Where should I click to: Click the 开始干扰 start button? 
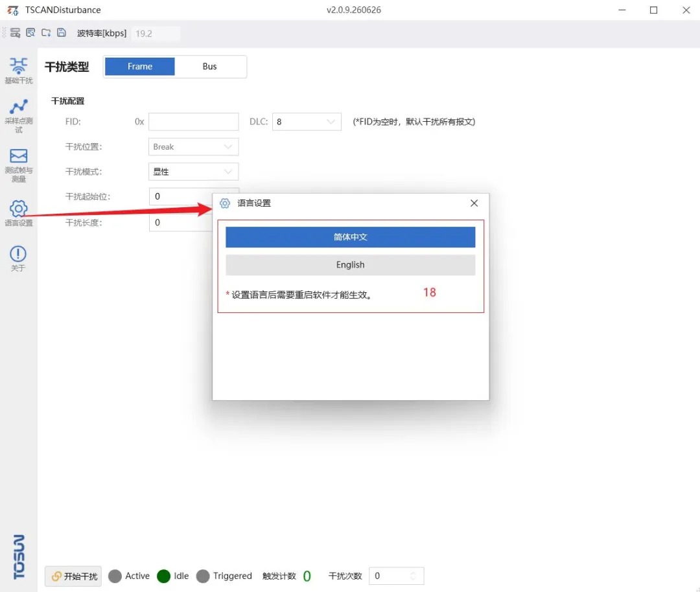pyautogui.click(x=73, y=576)
